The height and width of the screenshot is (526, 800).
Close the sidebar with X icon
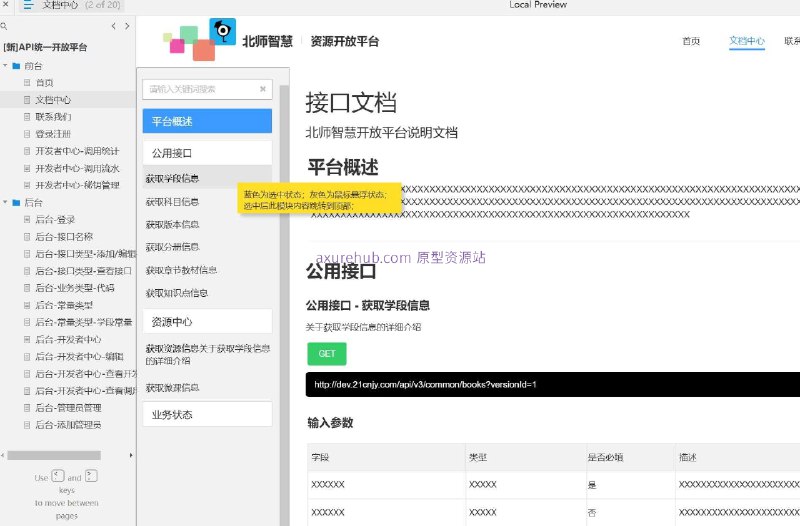(x=5, y=4)
